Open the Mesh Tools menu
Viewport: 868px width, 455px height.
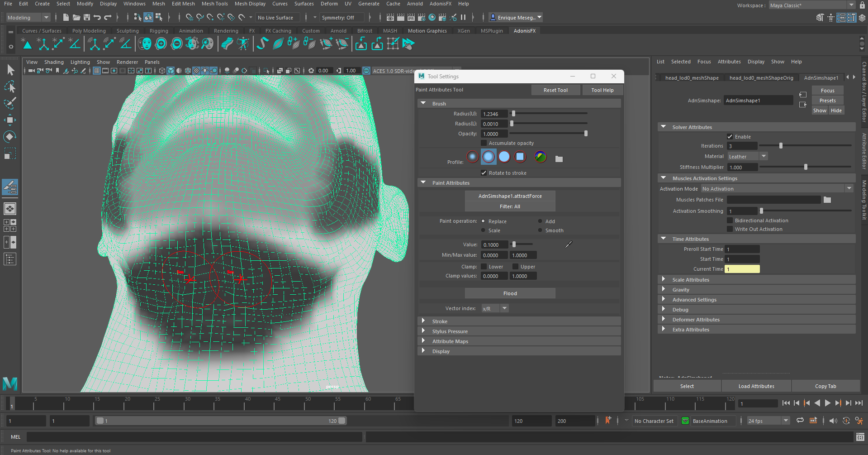point(214,4)
